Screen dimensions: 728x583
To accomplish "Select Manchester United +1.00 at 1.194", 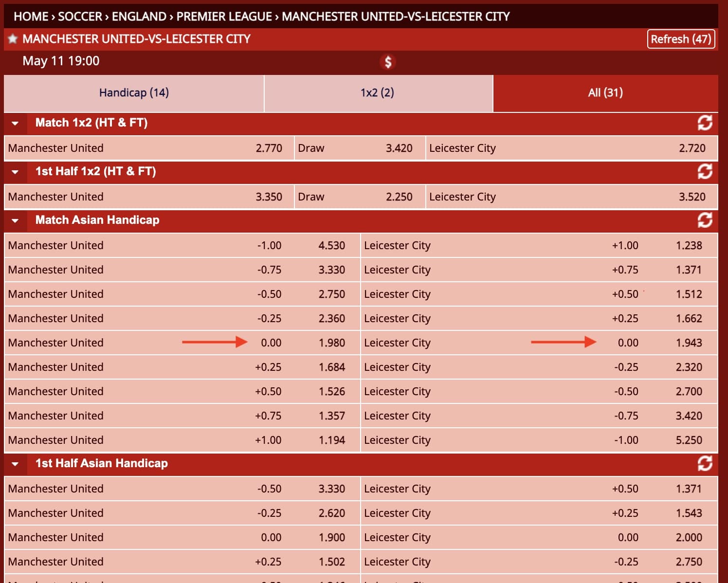I will coord(182,440).
